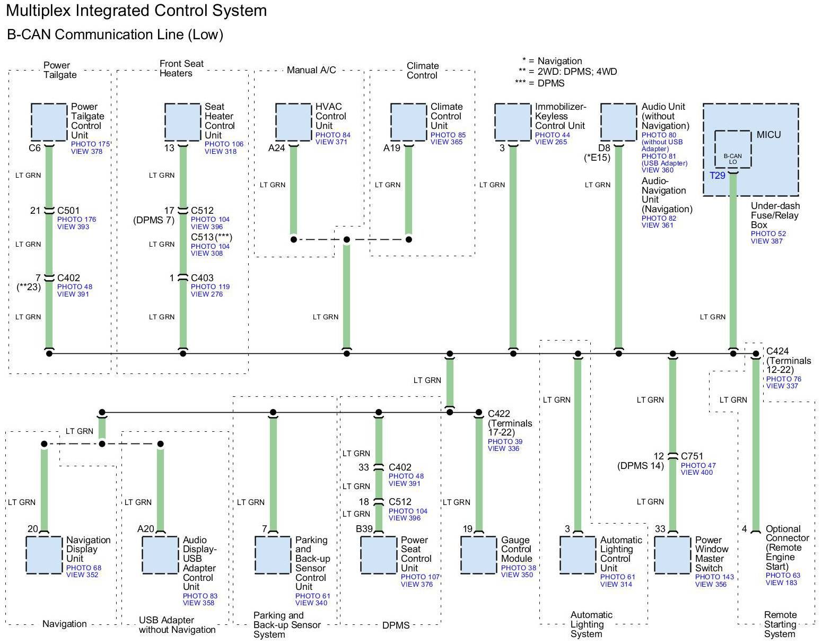The width and height of the screenshot is (822, 644).
Task: Open VIEW 318 link under Seat Heater
Action: [x=220, y=152]
